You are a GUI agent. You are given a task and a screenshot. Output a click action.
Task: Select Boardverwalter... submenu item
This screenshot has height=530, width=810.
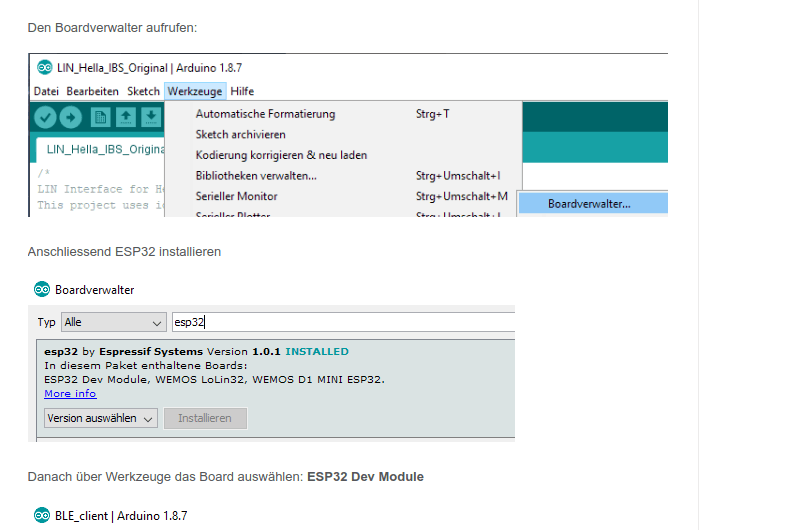pos(593,204)
